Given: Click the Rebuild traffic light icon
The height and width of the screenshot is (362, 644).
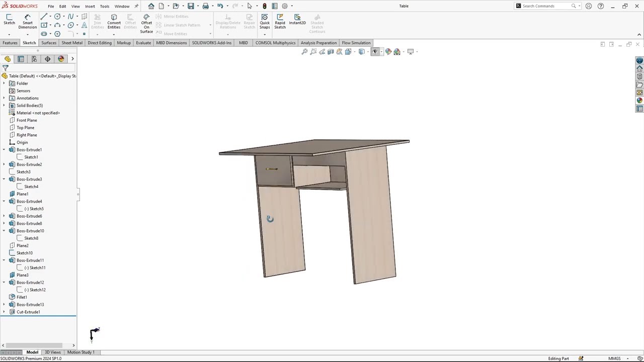Looking at the screenshot, I should click(x=264, y=6).
